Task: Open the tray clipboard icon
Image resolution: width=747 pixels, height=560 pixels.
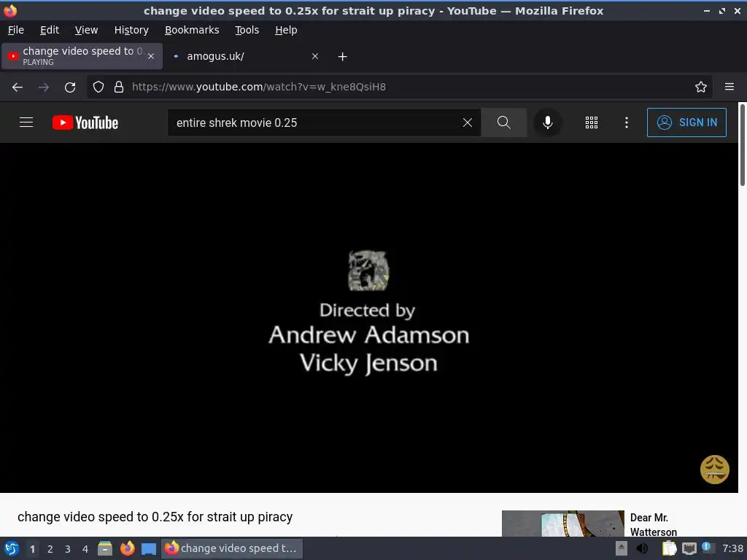Action: [x=669, y=548]
